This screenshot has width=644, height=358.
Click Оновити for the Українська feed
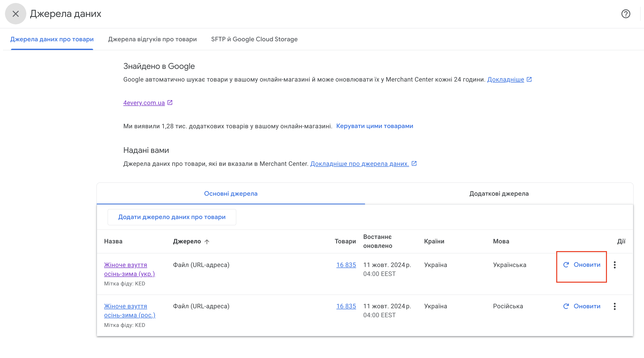582,265
